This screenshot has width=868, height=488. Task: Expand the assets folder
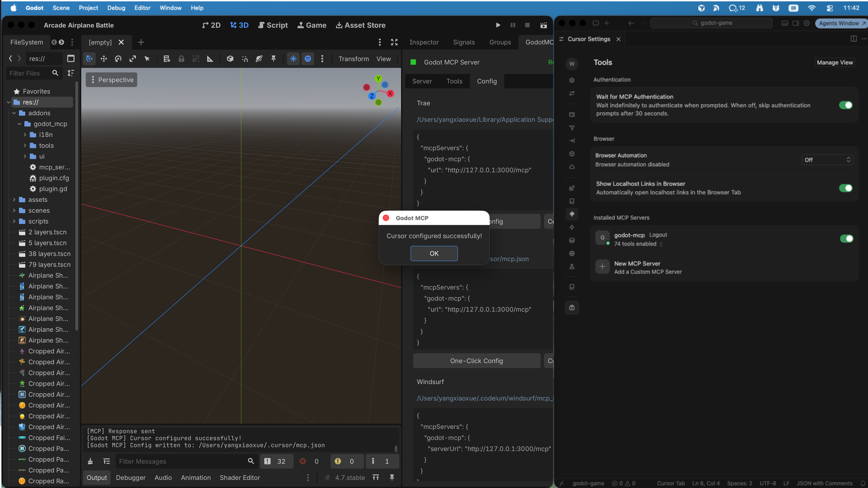pos(14,200)
